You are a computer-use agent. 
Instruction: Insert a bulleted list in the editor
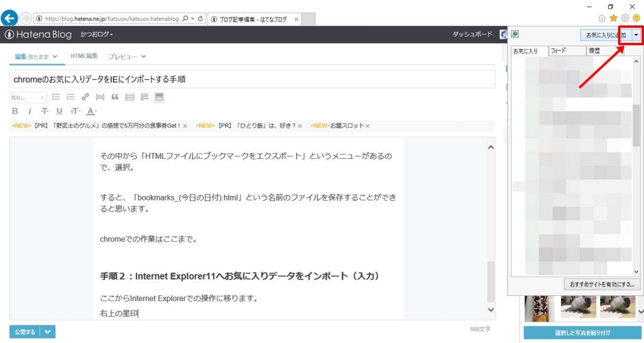point(56,97)
